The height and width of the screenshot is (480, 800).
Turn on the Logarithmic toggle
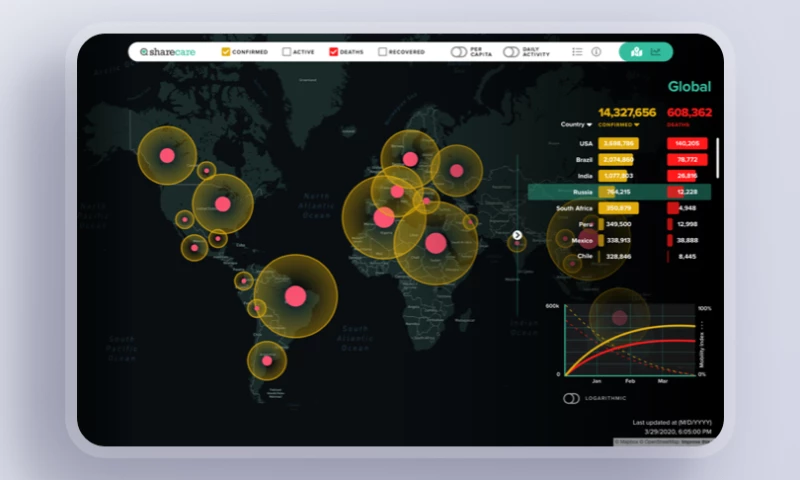[x=571, y=398]
